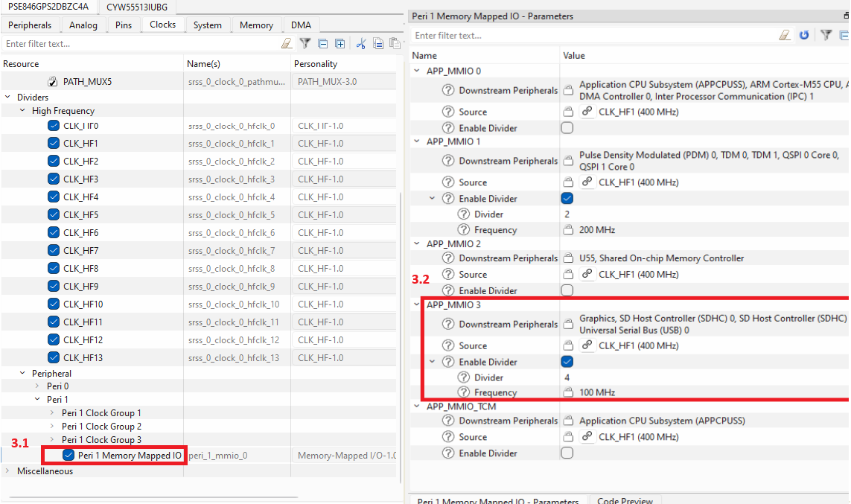The height and width of the screenshot is (504, 851).
Task: Collapse all resources in the tree toolbar
Action: [322, 44]
